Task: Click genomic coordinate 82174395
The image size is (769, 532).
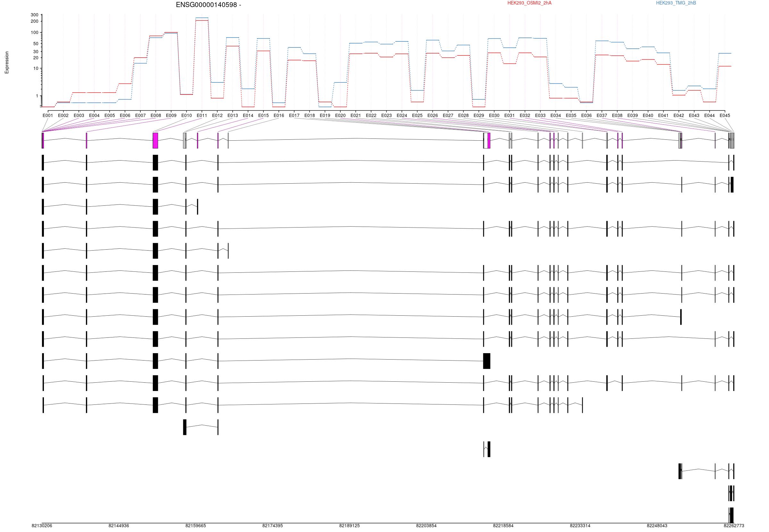Action: coord(273,526)
